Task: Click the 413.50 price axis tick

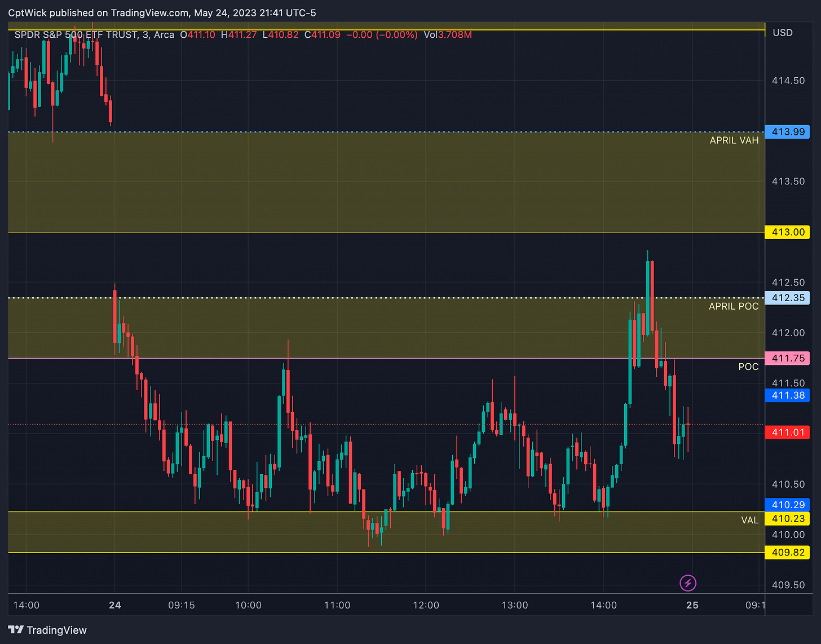Action: tap(788, 182)
